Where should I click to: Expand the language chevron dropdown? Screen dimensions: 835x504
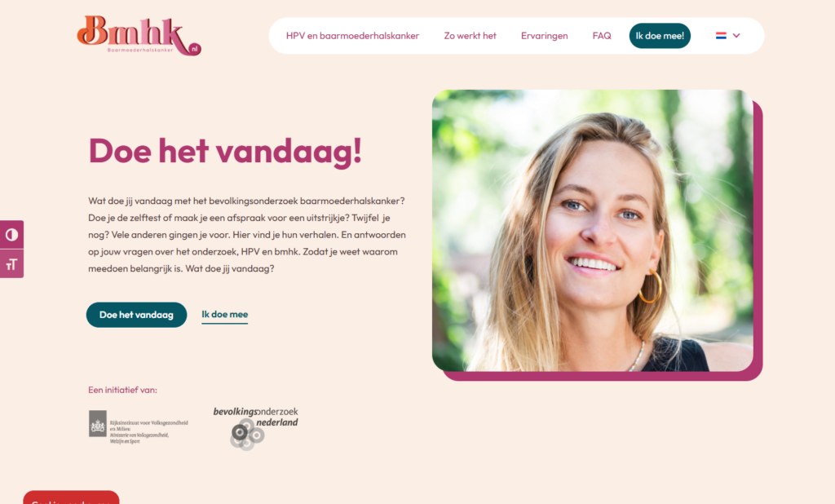tap(736, 36)
